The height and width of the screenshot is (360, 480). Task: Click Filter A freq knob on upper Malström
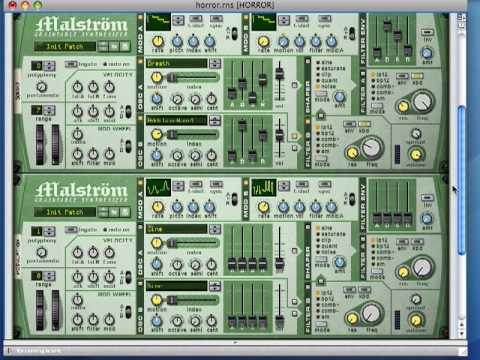(x=423, y=102)
